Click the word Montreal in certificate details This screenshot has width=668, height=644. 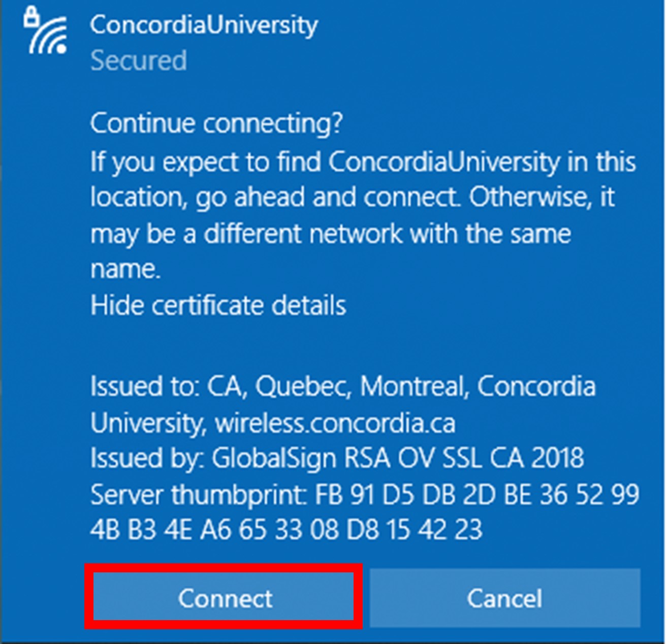click(413, 386)
